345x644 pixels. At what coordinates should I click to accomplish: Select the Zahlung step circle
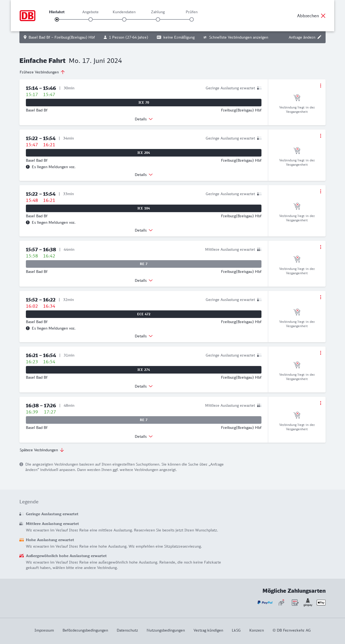[x=158, y=19]
